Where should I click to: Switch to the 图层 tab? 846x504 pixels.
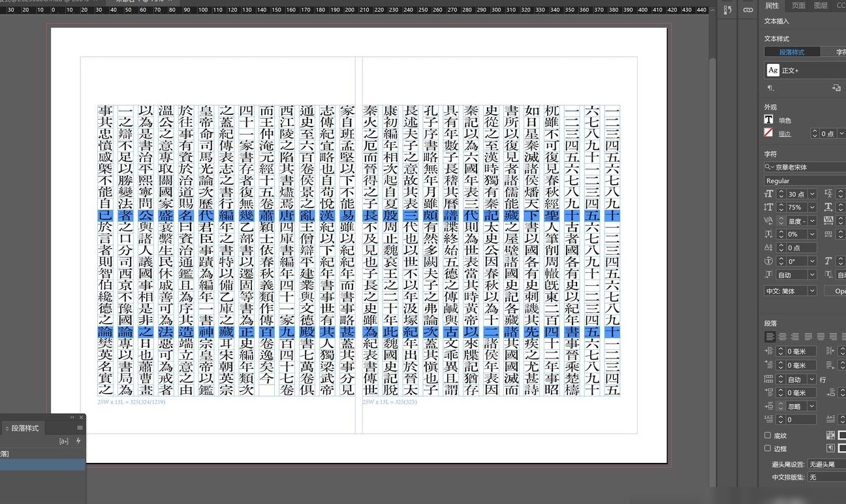tap(821, 5)
